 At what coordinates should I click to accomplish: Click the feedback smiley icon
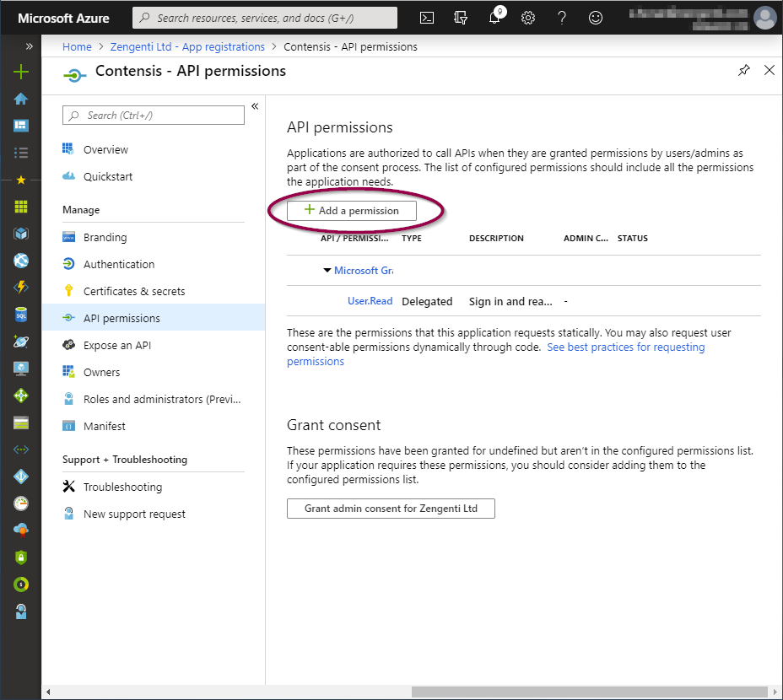595,18
